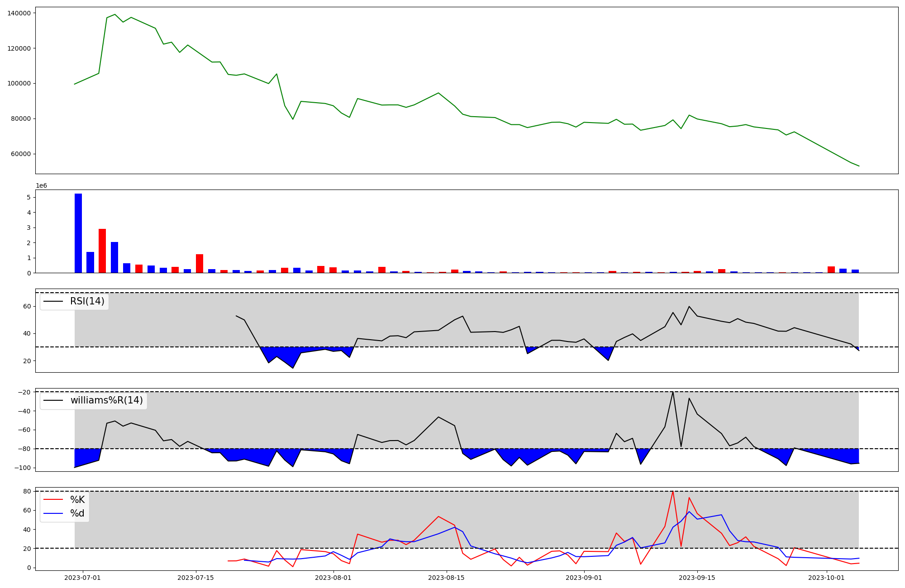This screenshot has height=588, width=905.
Task: Click the %K legend entry
Action: coord(77,500)
